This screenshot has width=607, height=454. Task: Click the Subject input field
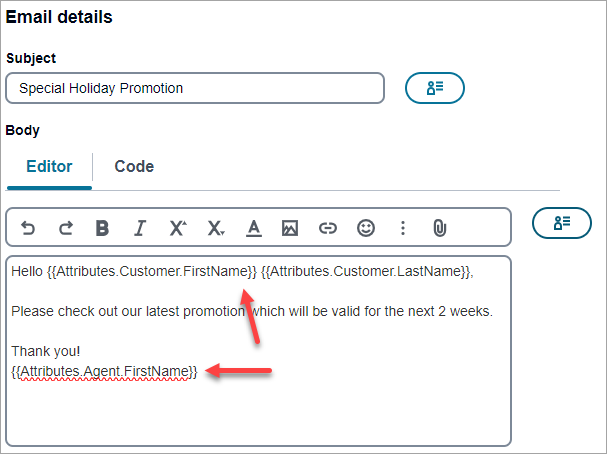tap(195, 88)
